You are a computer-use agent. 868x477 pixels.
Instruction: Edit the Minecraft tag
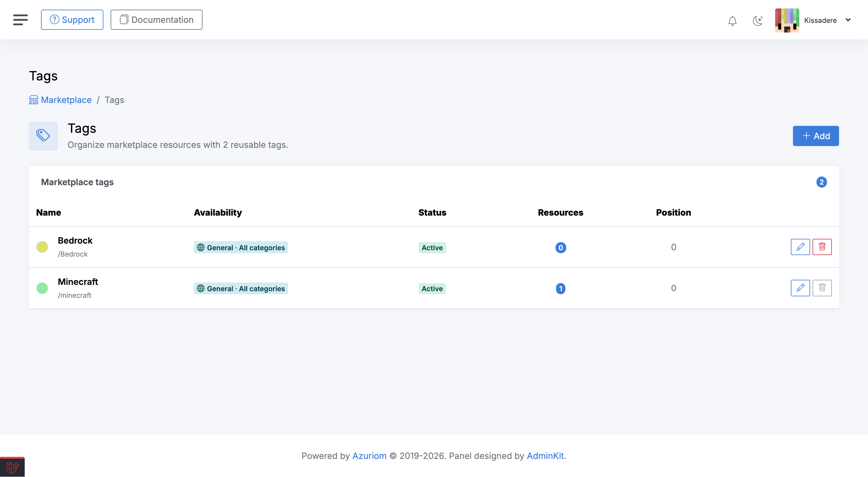(x=800, y=288)
